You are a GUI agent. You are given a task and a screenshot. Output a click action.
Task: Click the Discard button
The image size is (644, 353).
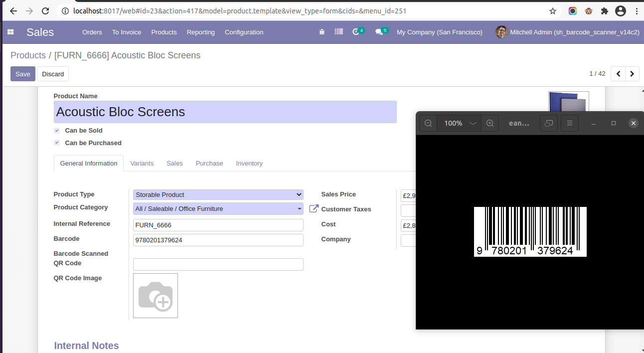coord(53,74)
